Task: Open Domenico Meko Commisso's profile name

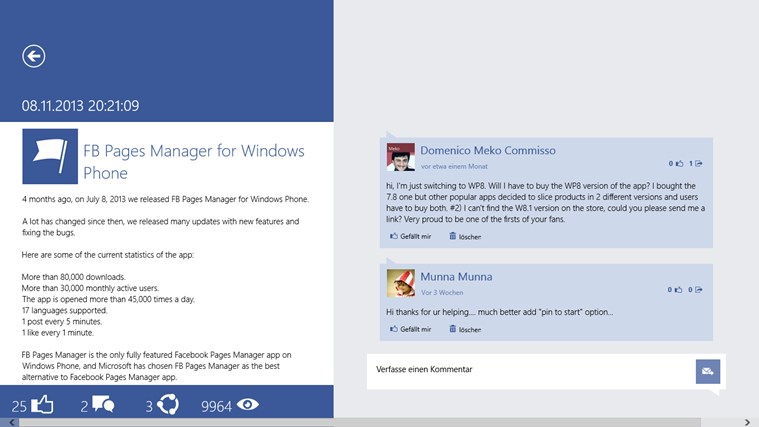Action: pos(488,151)
